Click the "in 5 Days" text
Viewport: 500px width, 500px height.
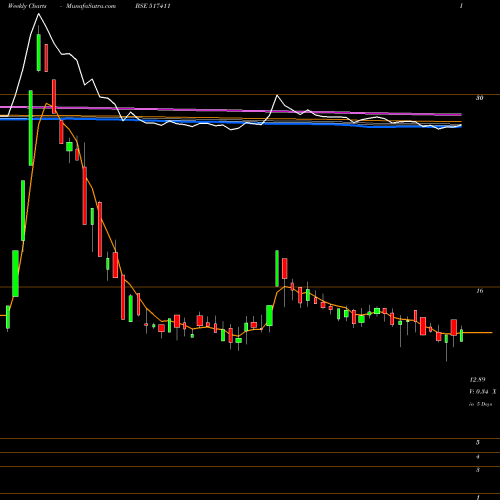(481, 404)
